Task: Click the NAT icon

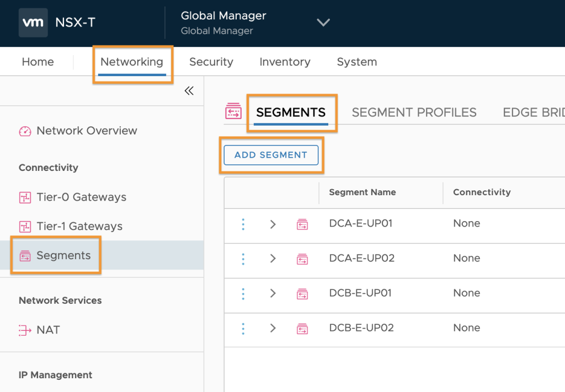Action: coord(25,330)
